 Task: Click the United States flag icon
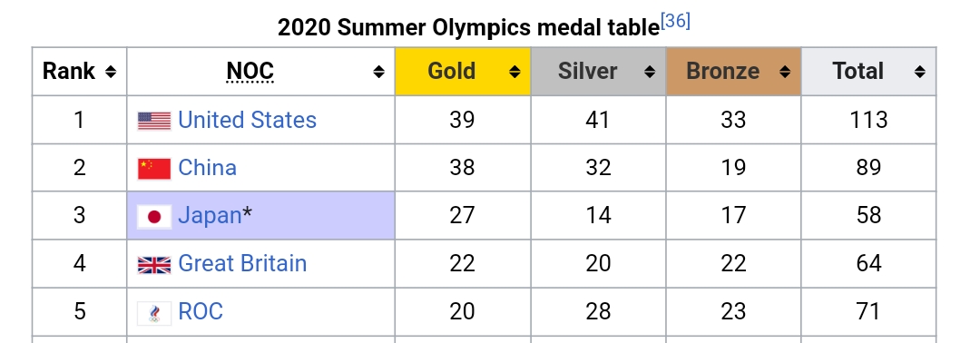point(153,121)
